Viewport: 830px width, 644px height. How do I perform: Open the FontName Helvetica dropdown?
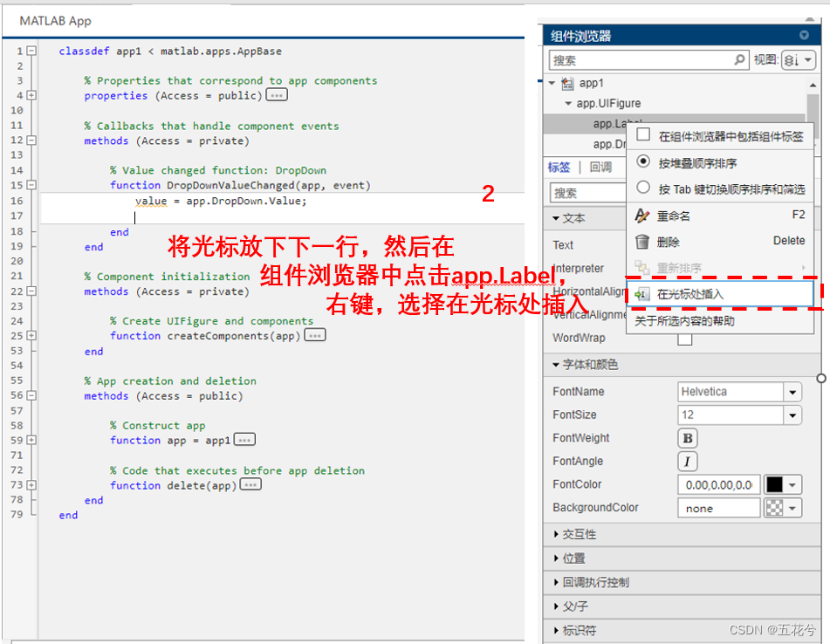794,392
